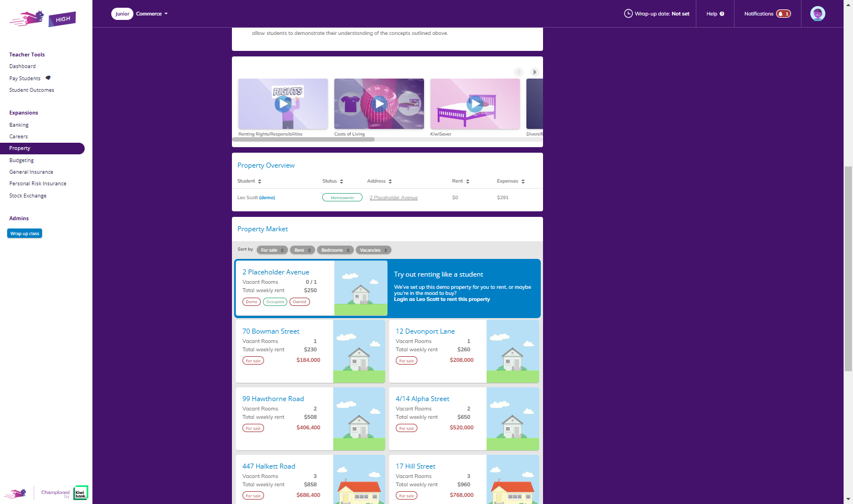Screen dimensions: 853x504
Task: Open the Commerce class dropdown
Action: pyautogui.click(x=152, y=14)
